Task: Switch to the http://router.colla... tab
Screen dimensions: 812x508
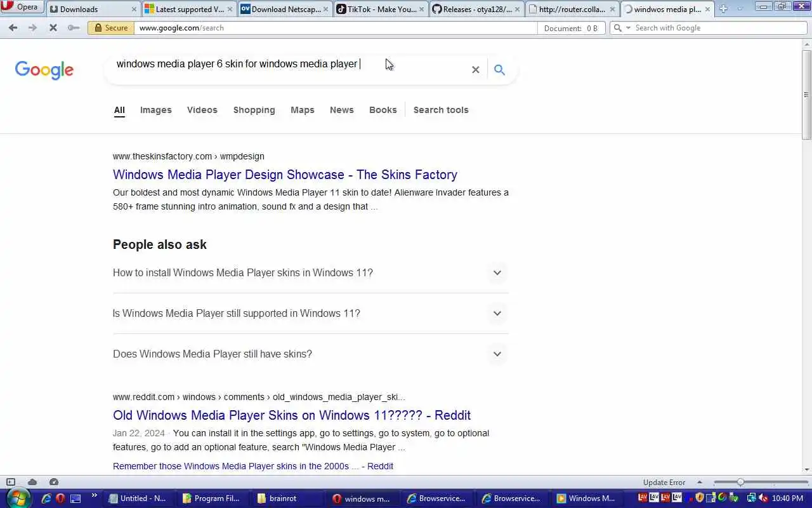Action: [x=572, y=9]
